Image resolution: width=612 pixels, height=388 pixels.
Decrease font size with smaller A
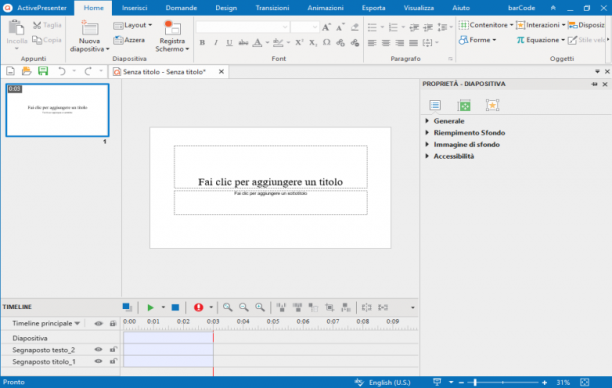pos(340,27)
